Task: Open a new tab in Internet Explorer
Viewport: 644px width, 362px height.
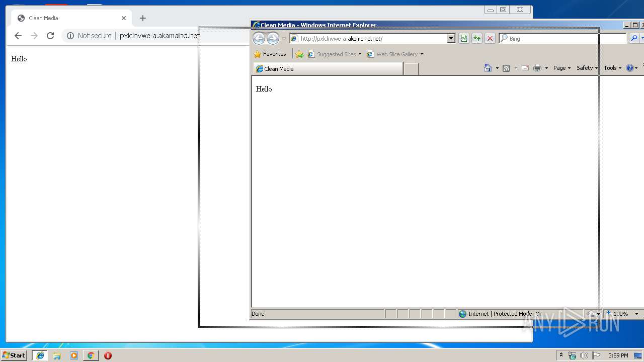Action: pyautogui.click(x=411, y=69)
